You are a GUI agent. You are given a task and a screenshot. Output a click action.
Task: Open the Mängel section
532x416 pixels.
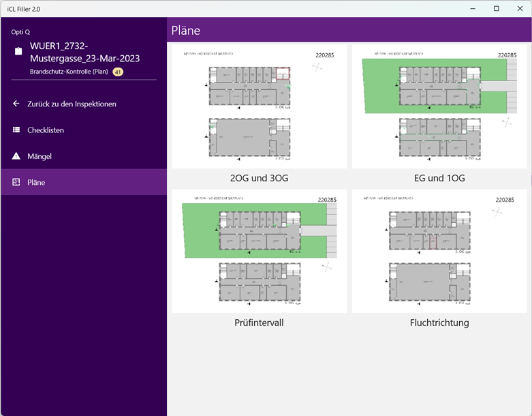coord(40,156)
